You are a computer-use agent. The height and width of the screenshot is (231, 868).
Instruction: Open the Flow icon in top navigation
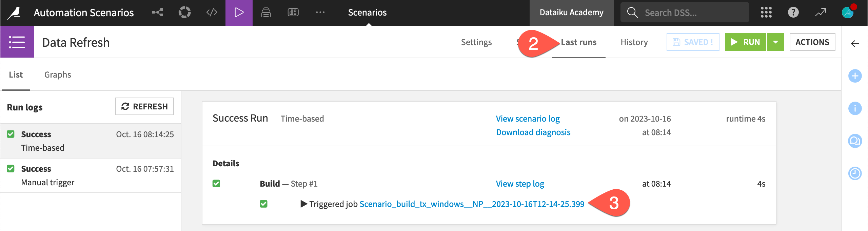[157, 13]
